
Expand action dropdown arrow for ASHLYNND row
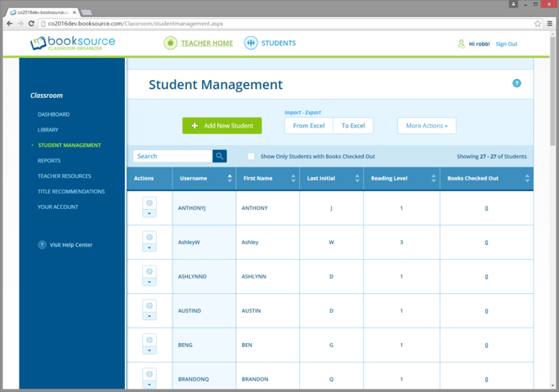point(150,283)
